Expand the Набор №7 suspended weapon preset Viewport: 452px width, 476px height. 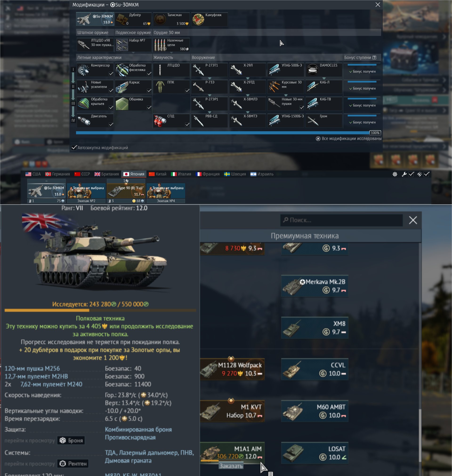[133, 45]
